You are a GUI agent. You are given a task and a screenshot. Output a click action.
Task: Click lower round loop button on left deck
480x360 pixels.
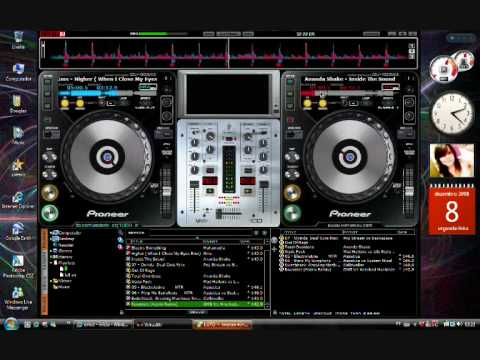167,117
